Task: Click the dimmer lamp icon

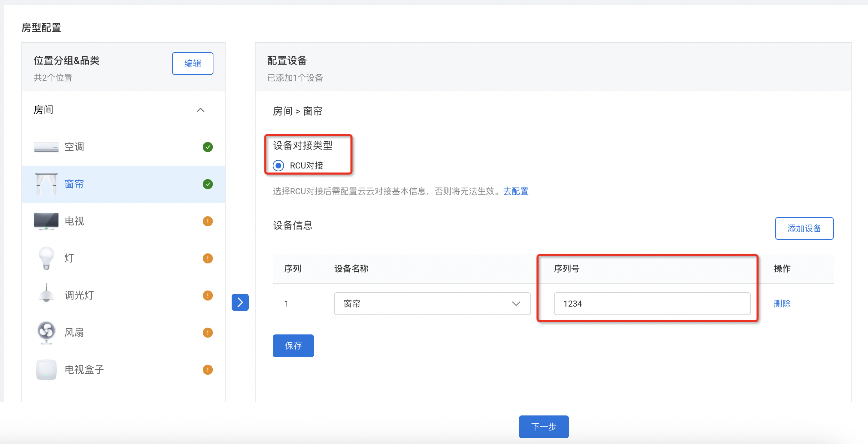Action: [46, 294]
